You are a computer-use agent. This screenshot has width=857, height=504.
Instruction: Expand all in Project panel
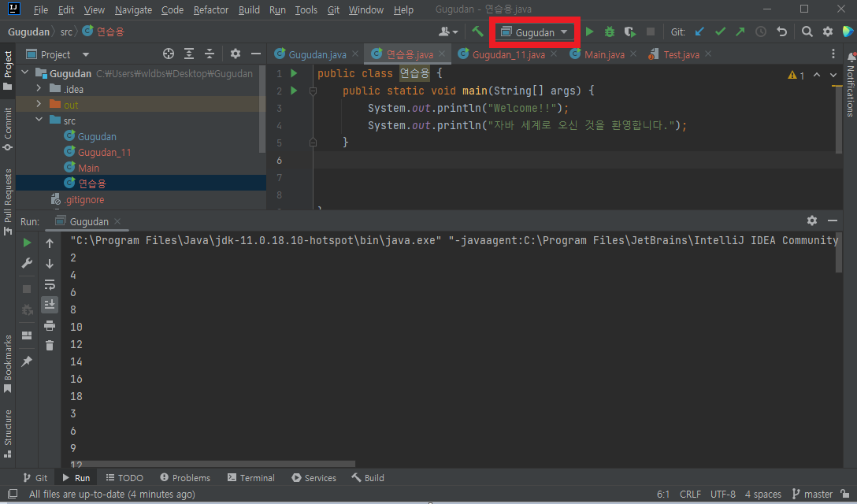pos(189,54)
